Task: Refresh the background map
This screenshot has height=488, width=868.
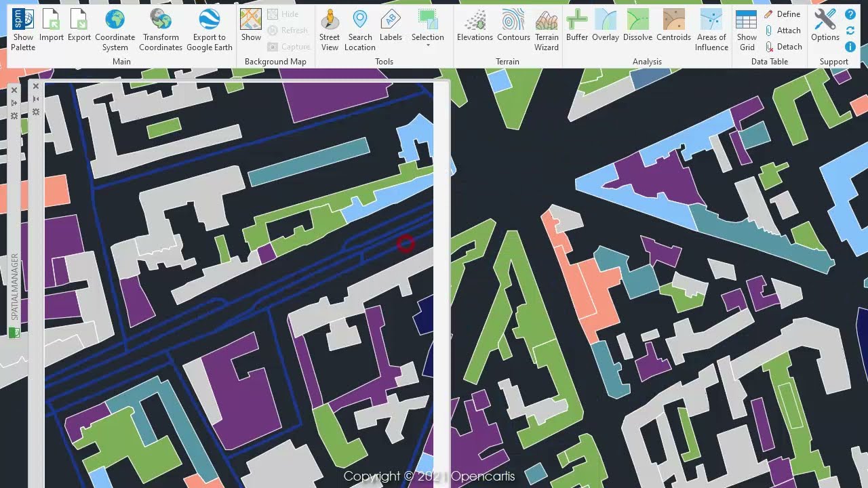Action: pos(288,30)
